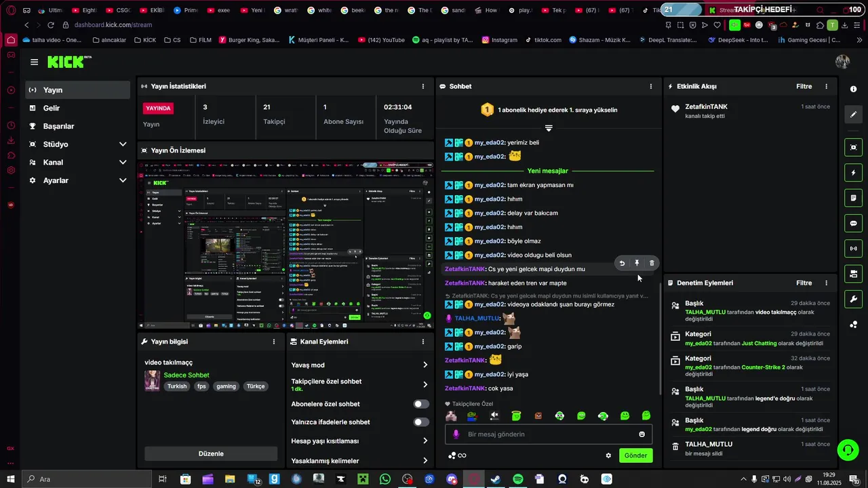
Task: Click ZetafkinTANK name in Etkinlik Akışı
Action: click(x=706, y=106)
